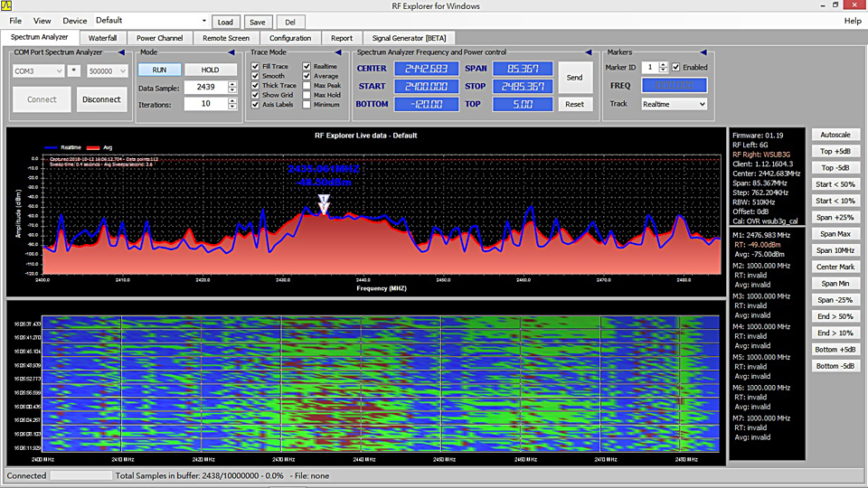
Task: Click the Del profile button
Action: click(290, 22)
